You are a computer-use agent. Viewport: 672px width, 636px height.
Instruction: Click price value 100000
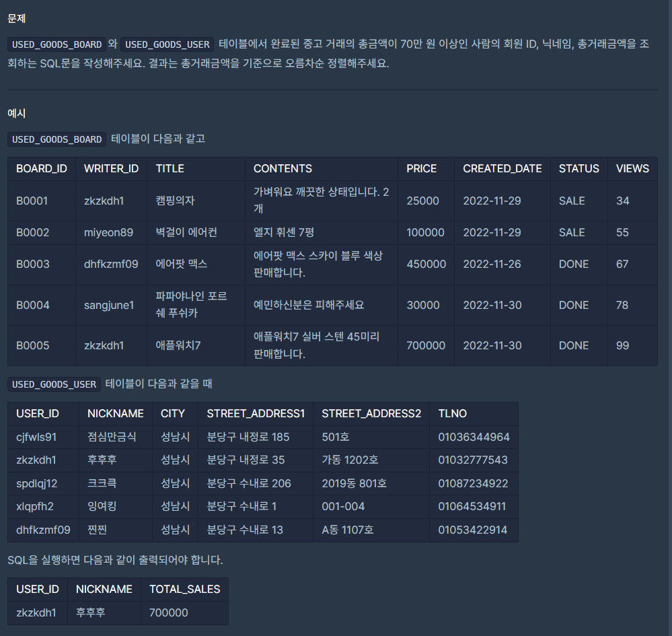pyautogui.click(x=425, y=232)
